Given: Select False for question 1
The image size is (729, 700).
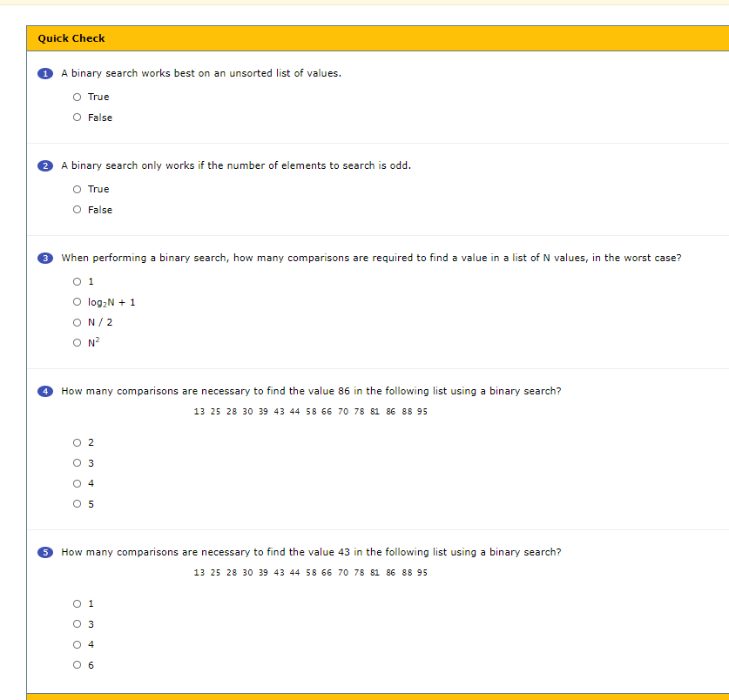Looking at the screenshot, I should pos(77,118).
